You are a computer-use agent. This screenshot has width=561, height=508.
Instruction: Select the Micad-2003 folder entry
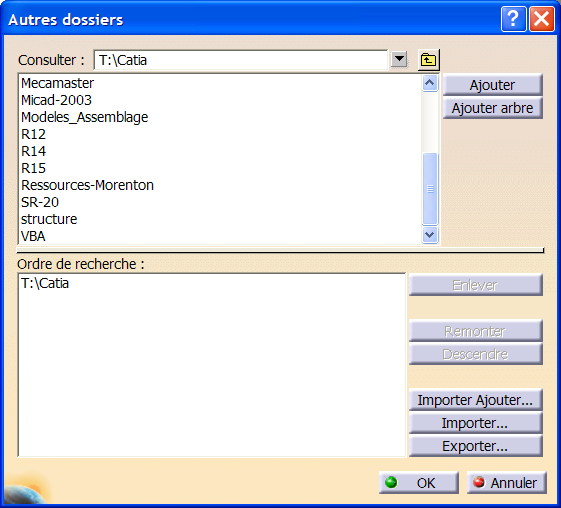56,100
